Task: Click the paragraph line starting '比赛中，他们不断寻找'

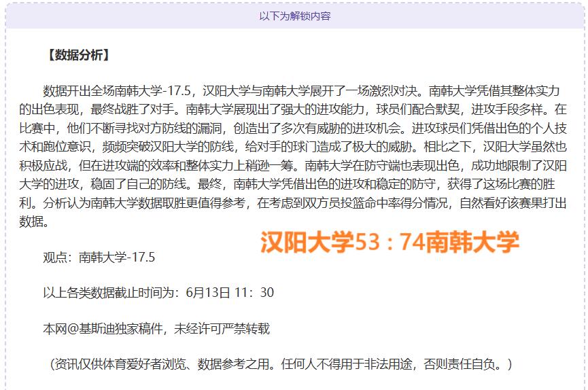Action: [x=293, y=128]
